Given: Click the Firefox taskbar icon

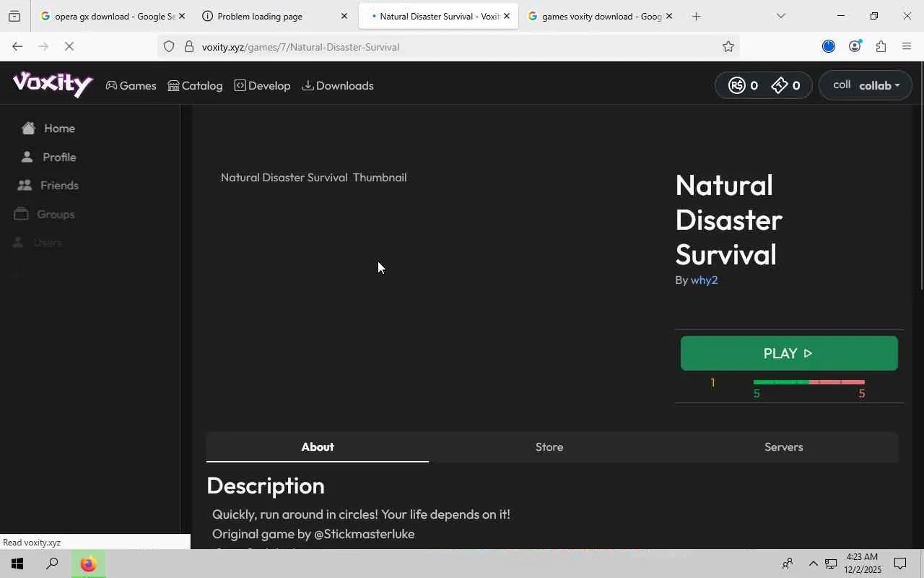Looking at the screenshot, I should (88, 564).
